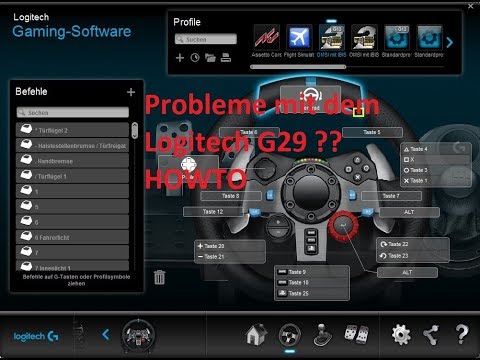Click the profile list horizontal scrollbar

click(x=298, y=67)
